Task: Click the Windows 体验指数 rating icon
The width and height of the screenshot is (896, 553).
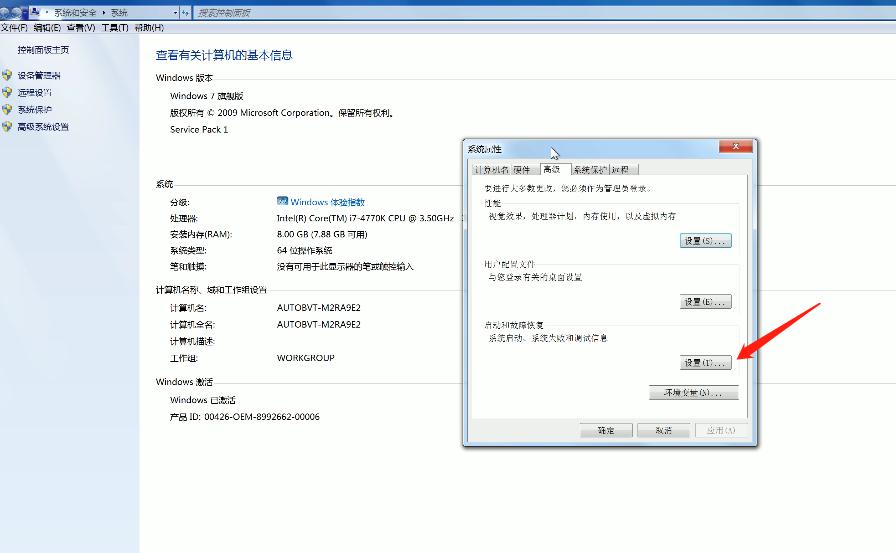Action: pos(282,201)
